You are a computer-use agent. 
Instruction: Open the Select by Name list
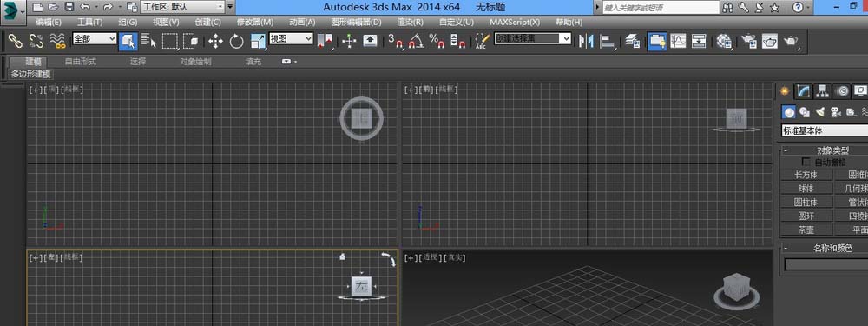tap(148, 41)
